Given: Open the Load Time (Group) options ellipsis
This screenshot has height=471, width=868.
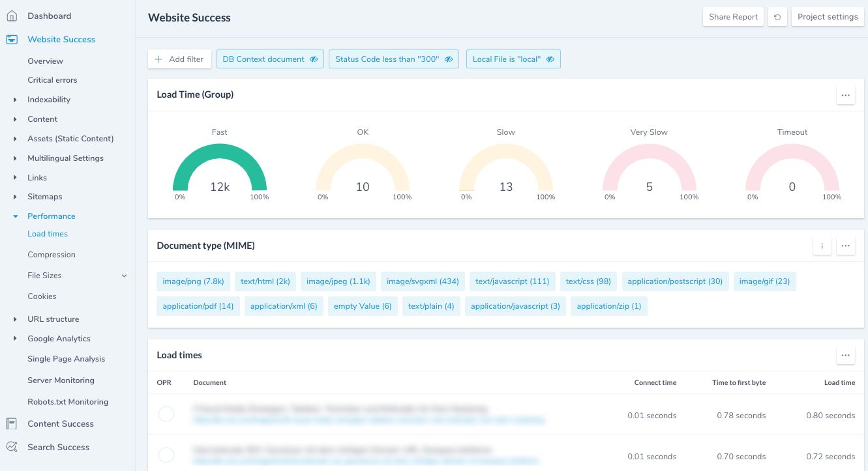Looking at the screenshot, I should point(846,95).
